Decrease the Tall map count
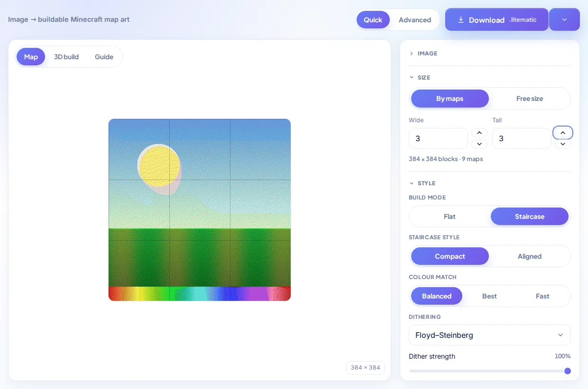 [x=563, y=144]
